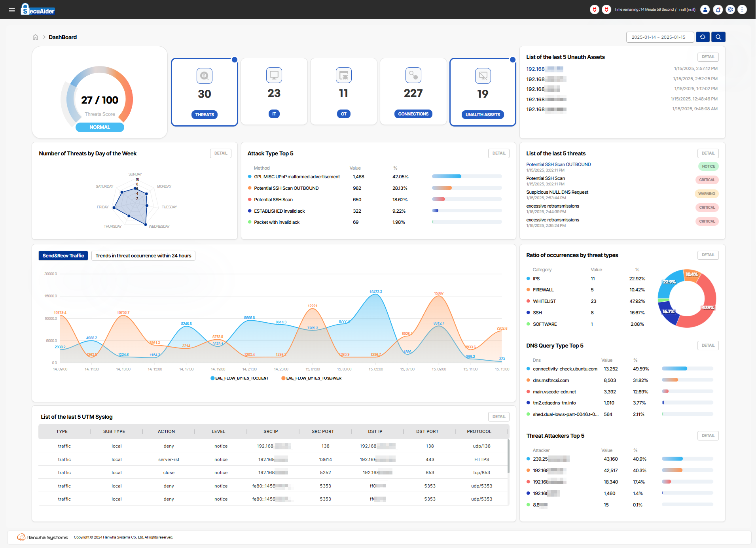Click the UTM Syslog table scrollbar

(x=508, y=457)
